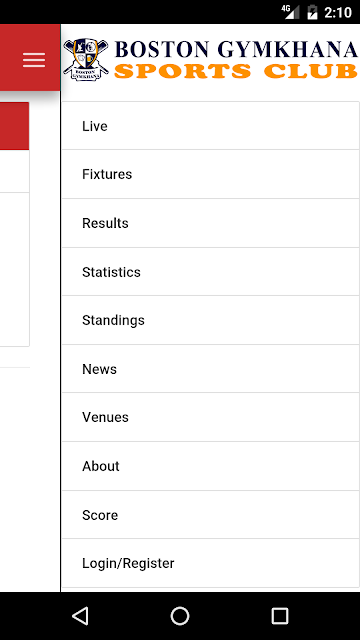Tap the clock showing 2:10

click(338, 13)
